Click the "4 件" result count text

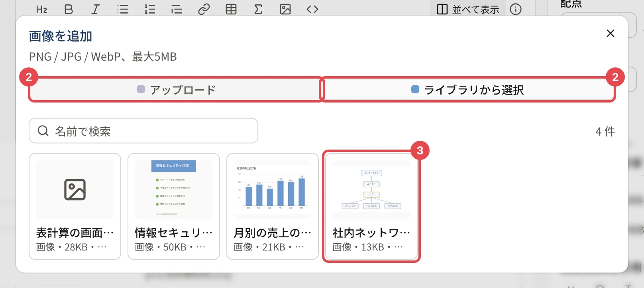pyautogui.click(x=605, y=131)
